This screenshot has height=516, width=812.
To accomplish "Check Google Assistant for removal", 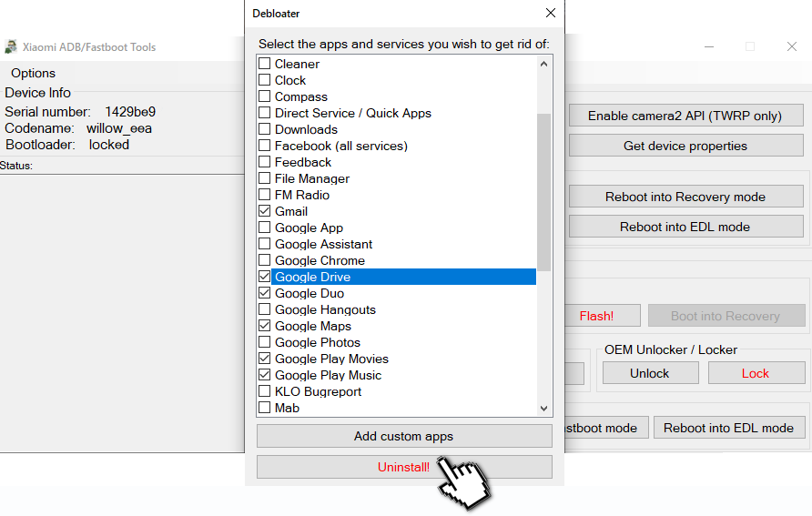I will [x=264, y=244].
